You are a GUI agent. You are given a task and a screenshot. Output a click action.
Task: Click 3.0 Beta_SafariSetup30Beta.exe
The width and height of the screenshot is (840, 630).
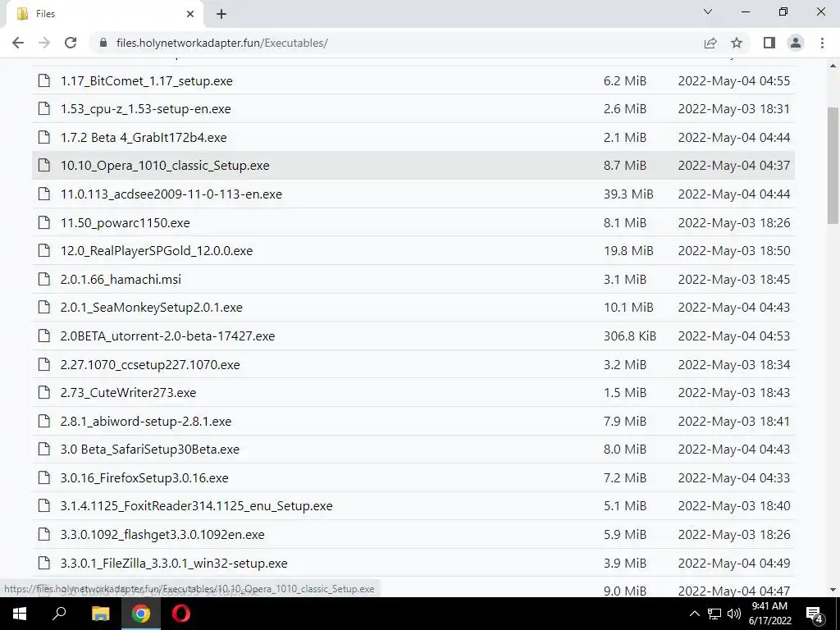(x=150, y=450)
